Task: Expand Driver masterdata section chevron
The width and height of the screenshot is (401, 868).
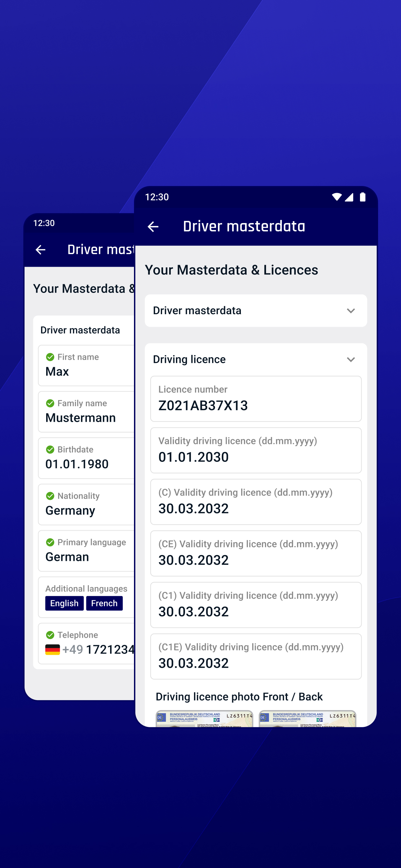Action: (x=351, y=311)
